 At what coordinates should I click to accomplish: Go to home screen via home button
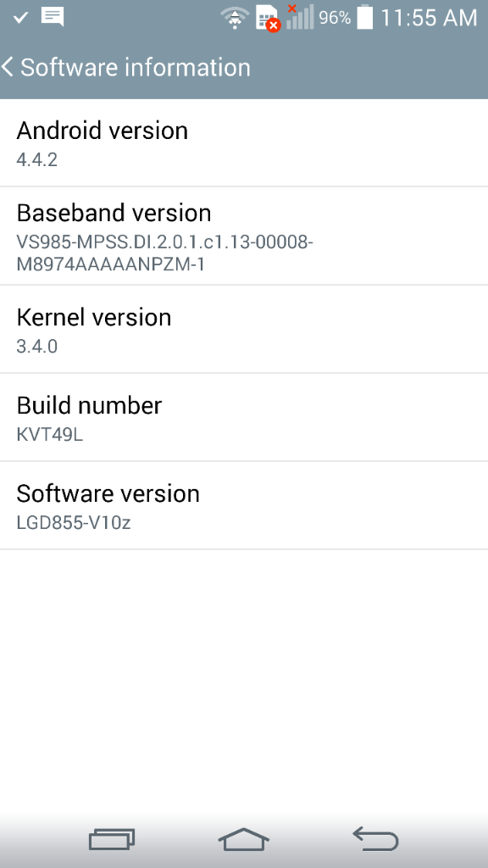tap(244, 839)
